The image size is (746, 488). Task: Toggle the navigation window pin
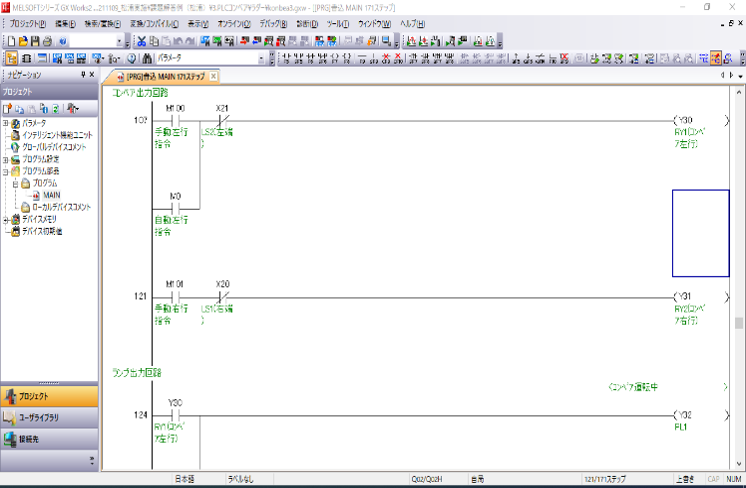[x=82, y=75]
